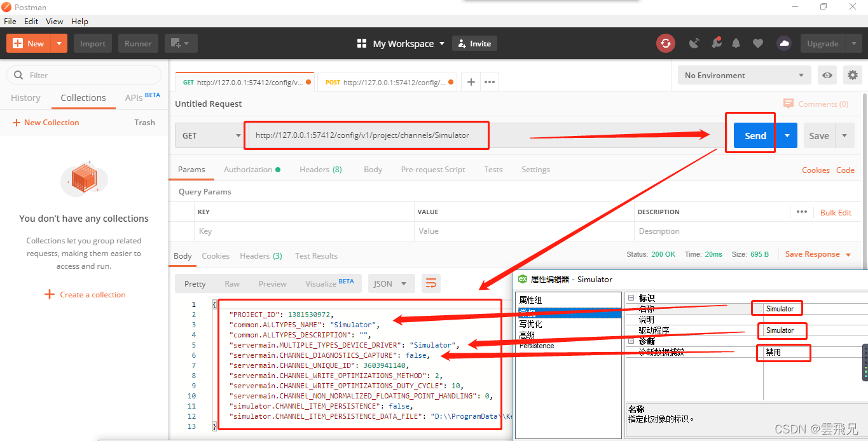Open tab options ellipsis menu
868x441 pixels.
tap(489, 82)
